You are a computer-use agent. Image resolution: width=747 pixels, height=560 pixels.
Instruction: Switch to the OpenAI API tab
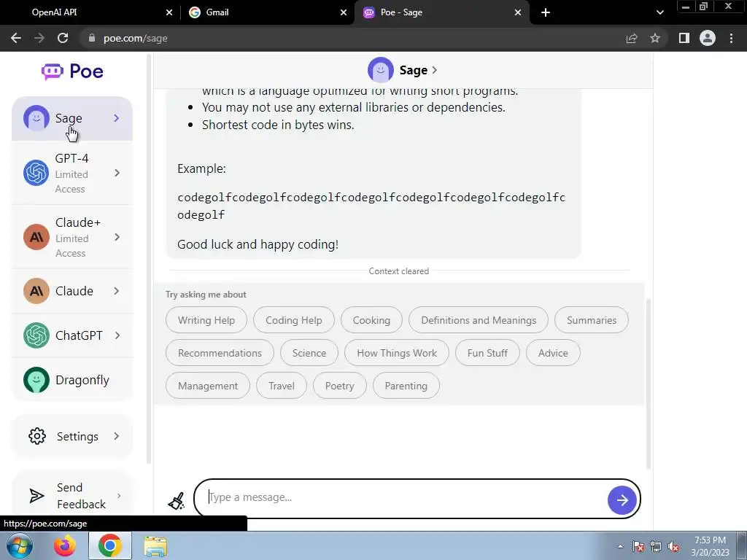click(x=90, y=12)
